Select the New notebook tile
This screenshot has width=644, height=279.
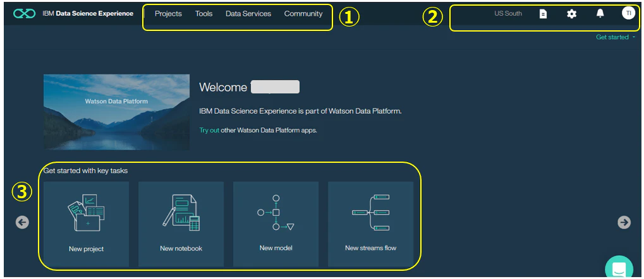tap(181, 224)
